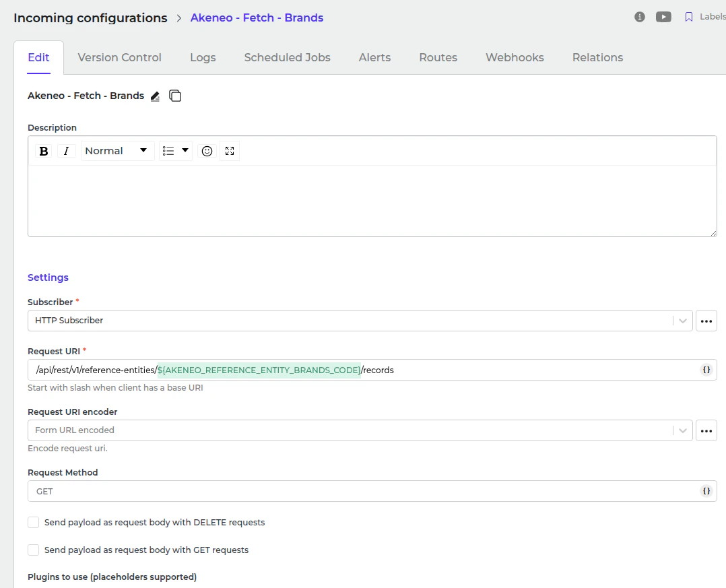The image size is (726, 588).
Task: Toggle bold formatting in description editor
Action: tap(44, 151)
